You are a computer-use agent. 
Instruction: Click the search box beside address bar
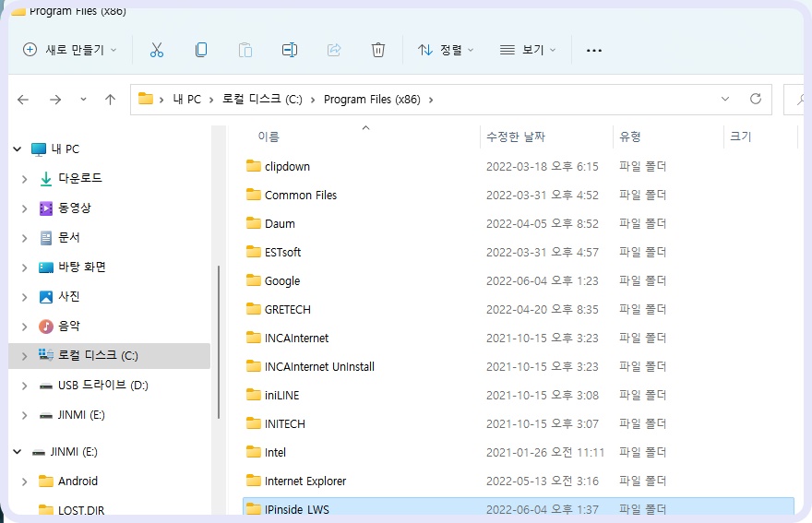(x=794, y=100)
